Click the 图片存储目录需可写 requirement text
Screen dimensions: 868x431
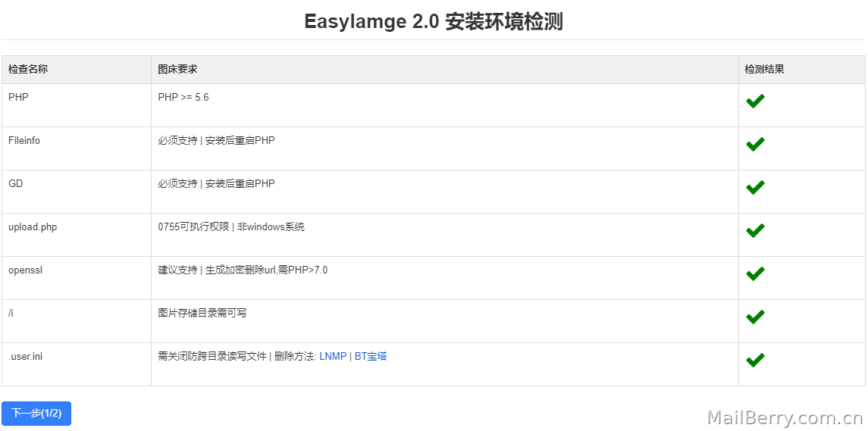pos(202,313)
